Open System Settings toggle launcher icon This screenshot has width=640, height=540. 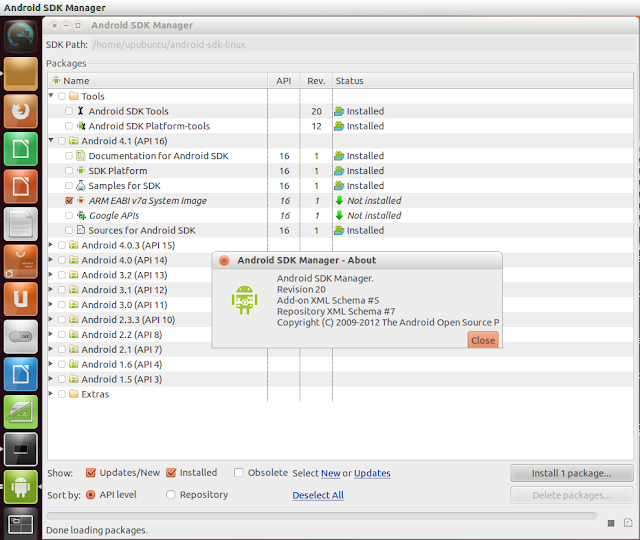20,337
